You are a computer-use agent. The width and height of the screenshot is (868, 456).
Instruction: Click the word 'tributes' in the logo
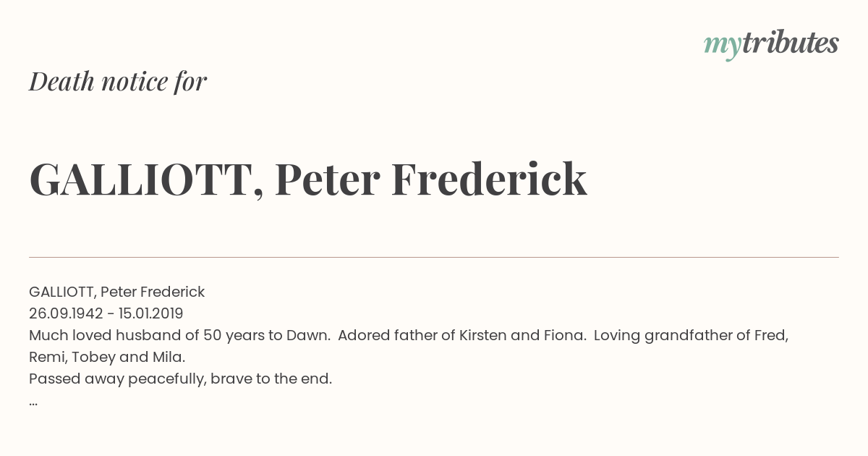(x=791, y=43)
